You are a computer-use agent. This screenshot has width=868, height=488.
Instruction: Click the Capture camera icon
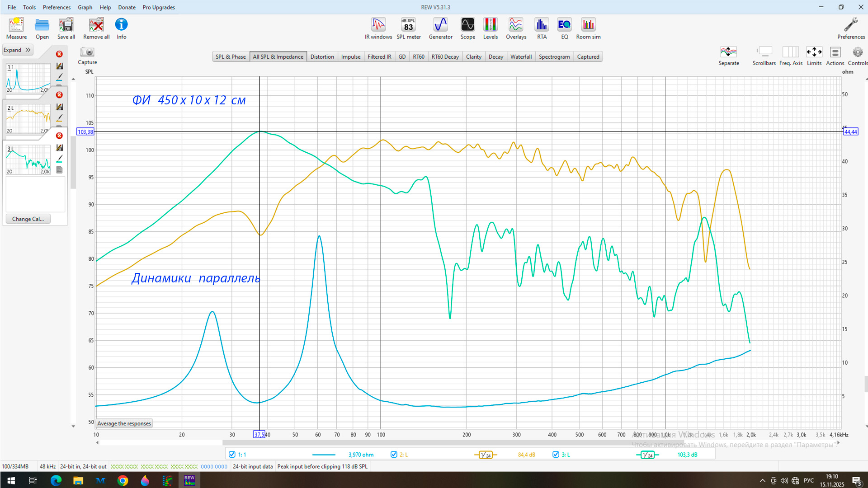pos(87,52)
